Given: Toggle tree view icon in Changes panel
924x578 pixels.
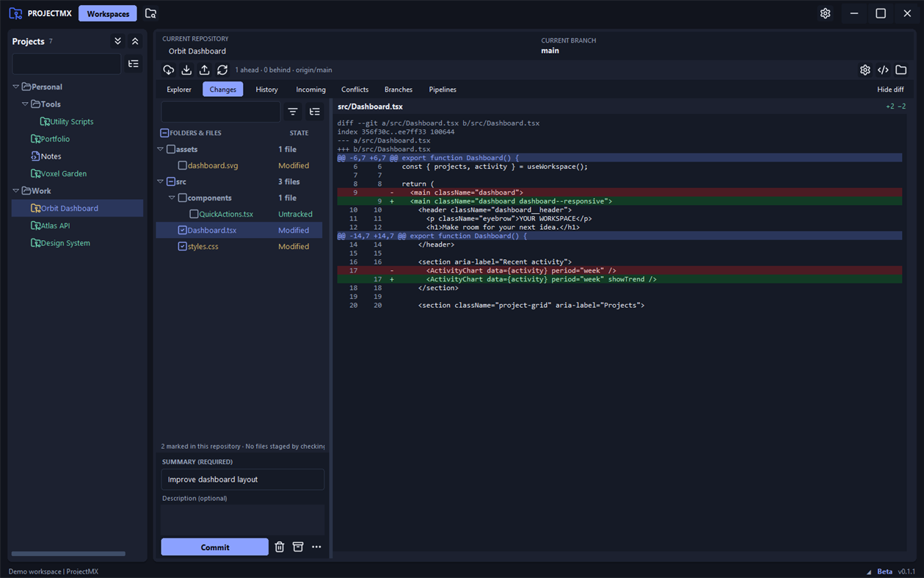Looking at the screenshot, I should pos(315,112).
